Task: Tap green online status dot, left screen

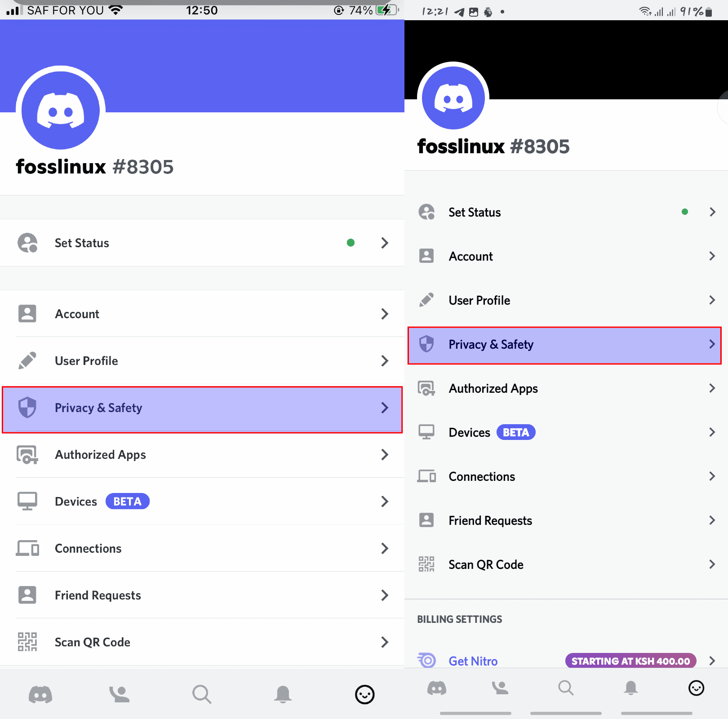Action: tap(351, 243)
